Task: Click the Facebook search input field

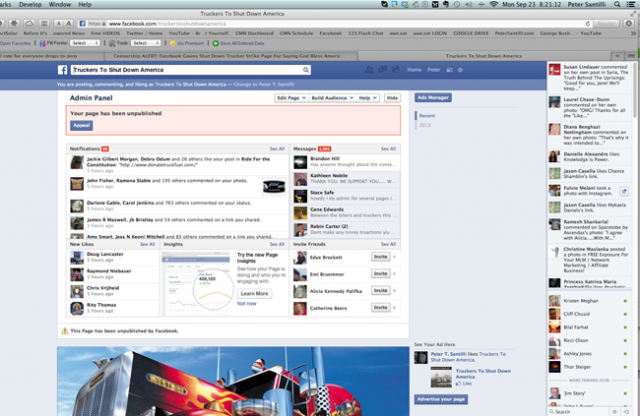Action: point(191,70)
